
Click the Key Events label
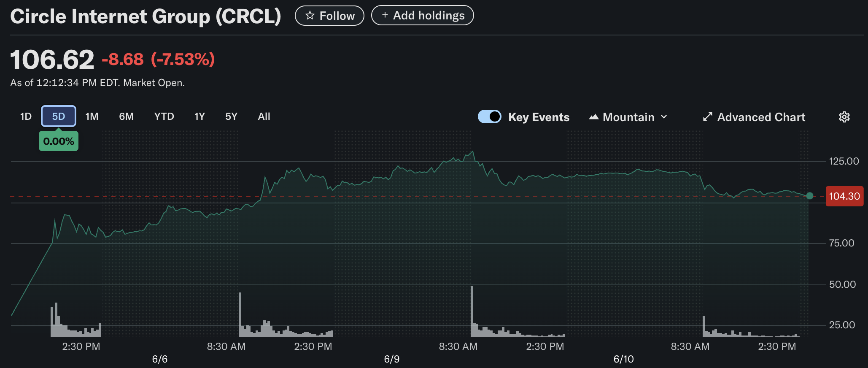pos(539,117)
